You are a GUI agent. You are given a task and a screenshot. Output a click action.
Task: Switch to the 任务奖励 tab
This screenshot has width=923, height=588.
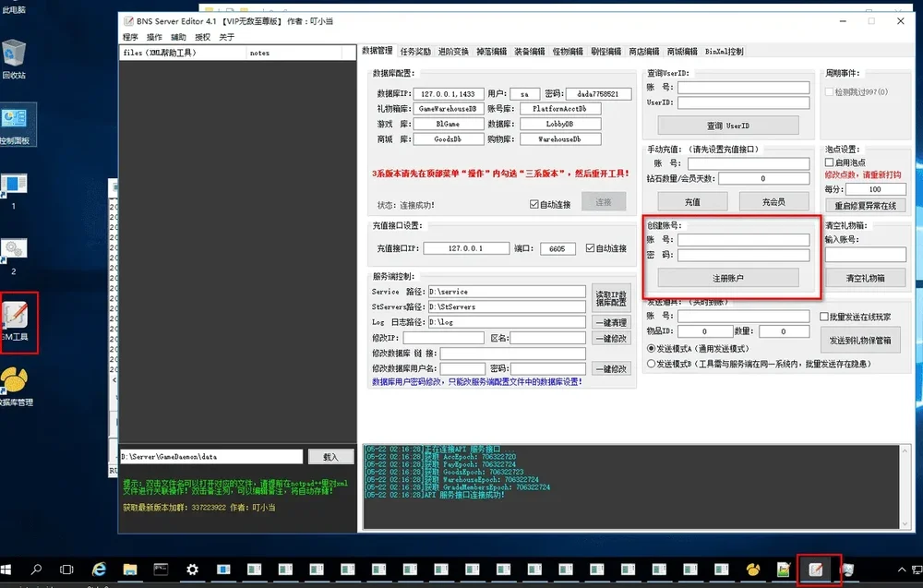(x=415, y=52)
